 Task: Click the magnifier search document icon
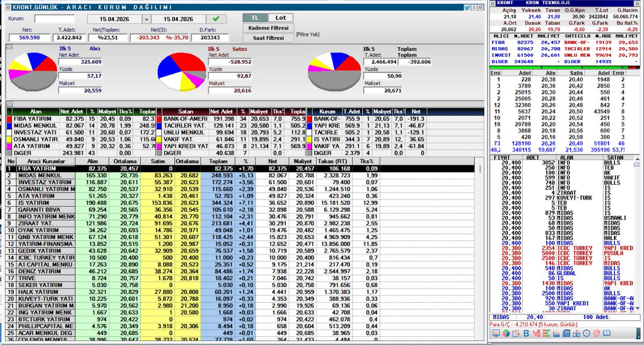click(516, 334)
